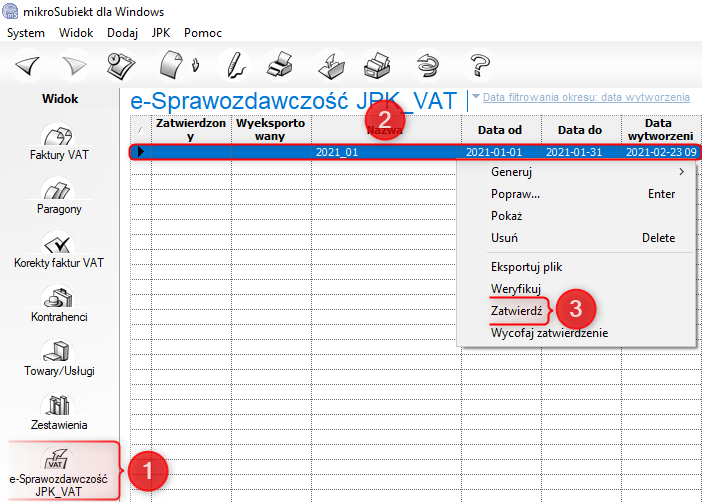Click the folder with arrow icon
This screenshot has height=502, width=702.
[x=331, y=66]
